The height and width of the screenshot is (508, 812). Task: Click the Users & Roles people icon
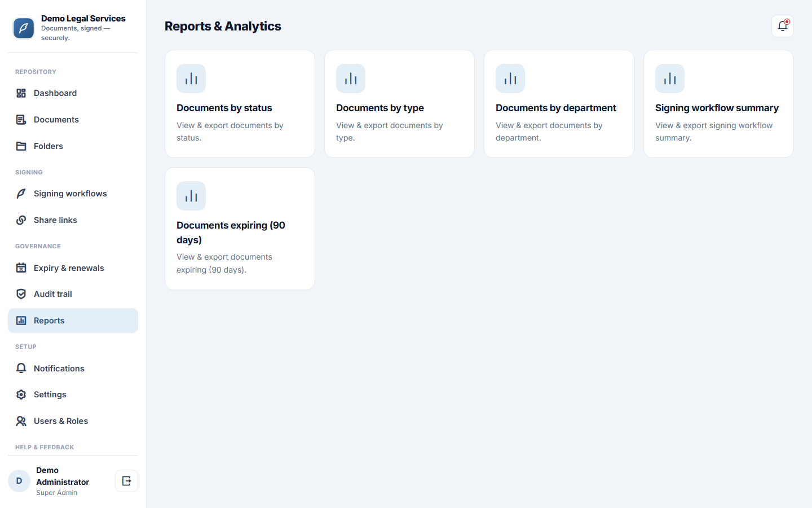21,421
